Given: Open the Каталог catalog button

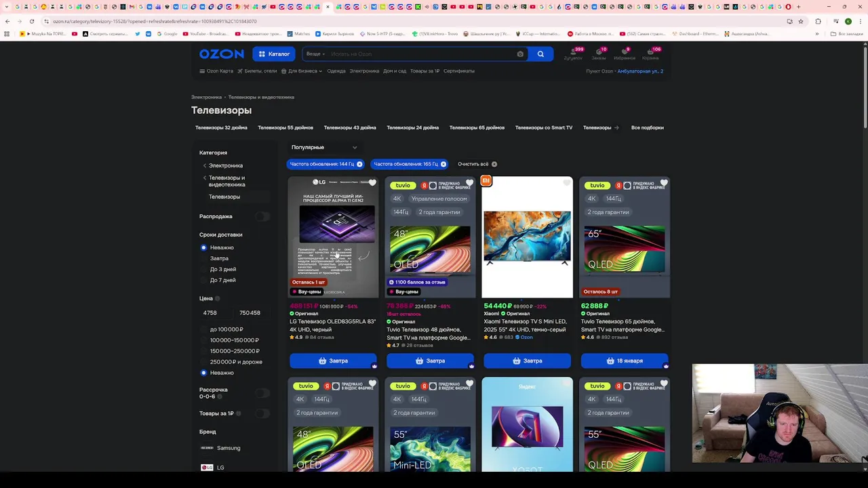Looking at the screenshot, I should click(x=274, y=54).
